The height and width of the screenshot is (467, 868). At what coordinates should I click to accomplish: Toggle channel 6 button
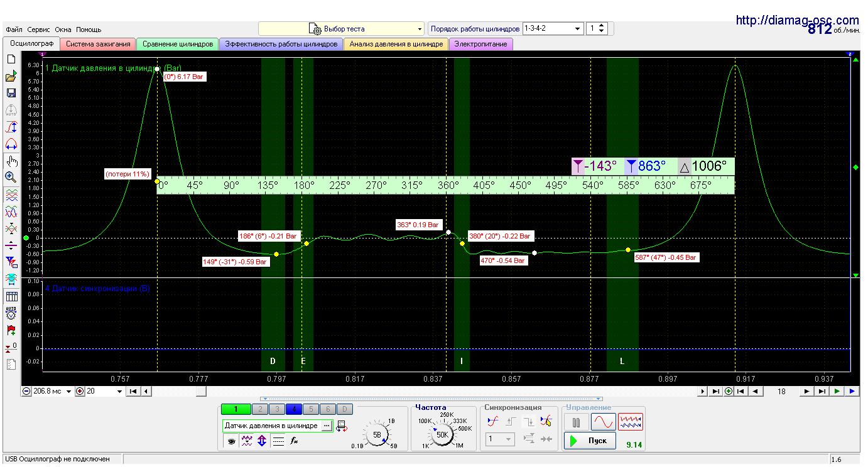(328, 409)
